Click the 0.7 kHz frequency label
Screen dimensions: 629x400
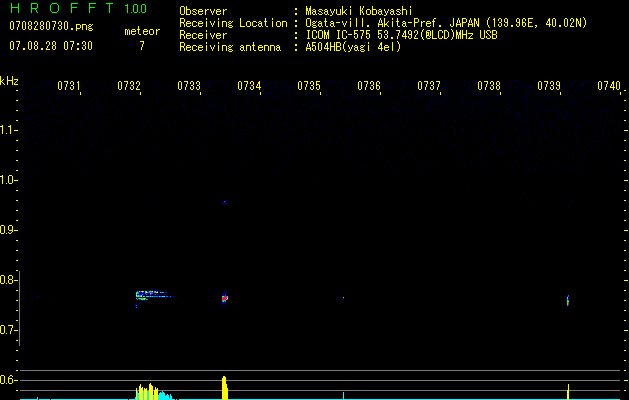(x=7, y=330)
